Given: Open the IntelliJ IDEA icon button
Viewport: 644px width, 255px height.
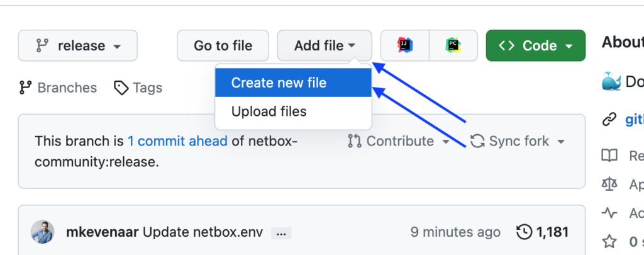Looking at the screenshot, I should point(405,45).
